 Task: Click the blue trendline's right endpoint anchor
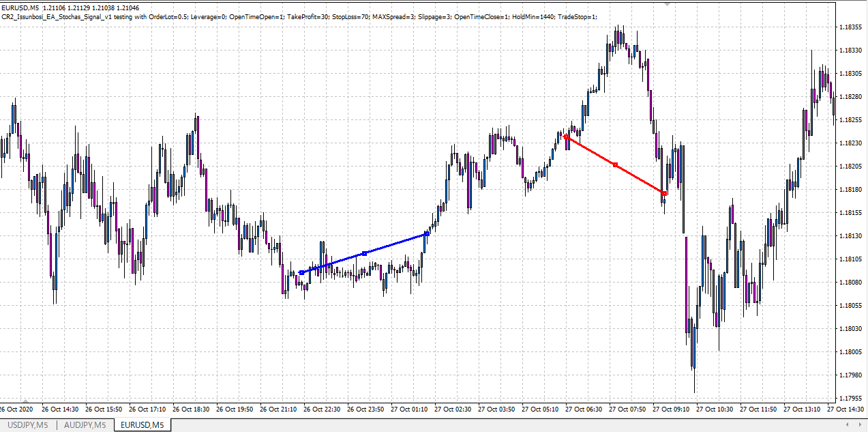point(425,232)
